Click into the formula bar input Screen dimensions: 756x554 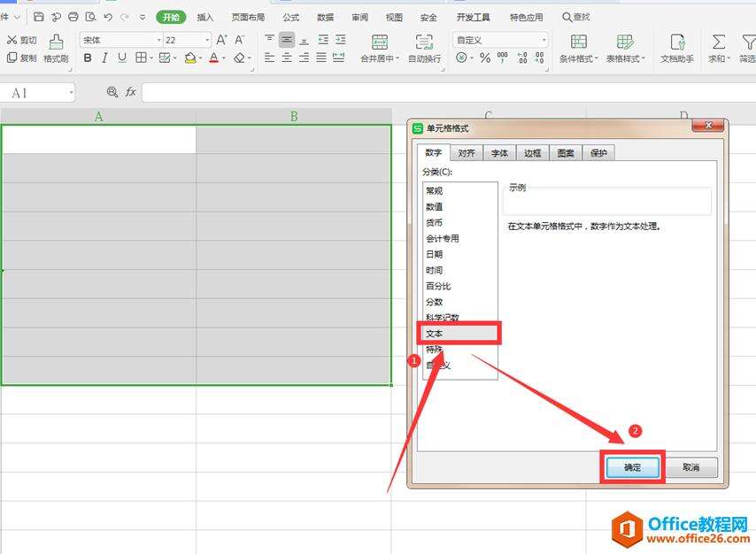pos(449,92)
